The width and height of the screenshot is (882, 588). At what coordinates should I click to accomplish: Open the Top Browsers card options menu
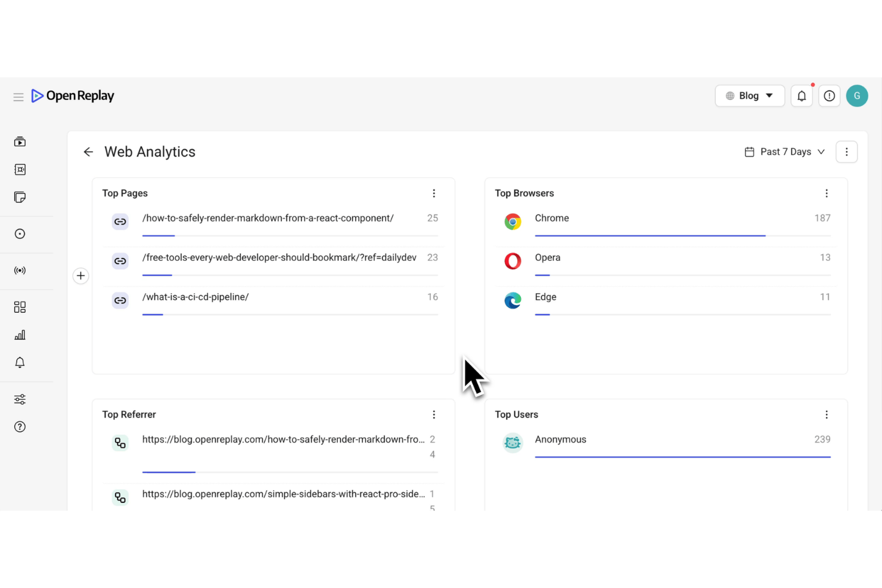click(827, 193)
